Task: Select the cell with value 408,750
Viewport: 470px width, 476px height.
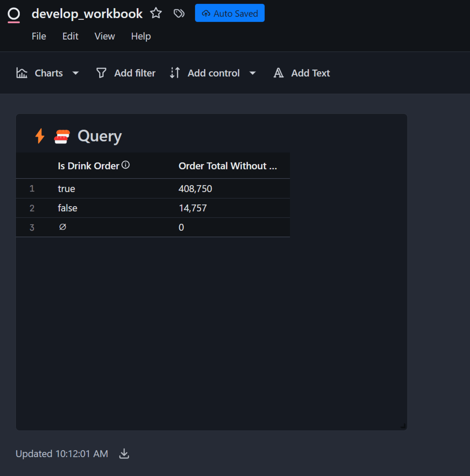Action: point(195,189)
